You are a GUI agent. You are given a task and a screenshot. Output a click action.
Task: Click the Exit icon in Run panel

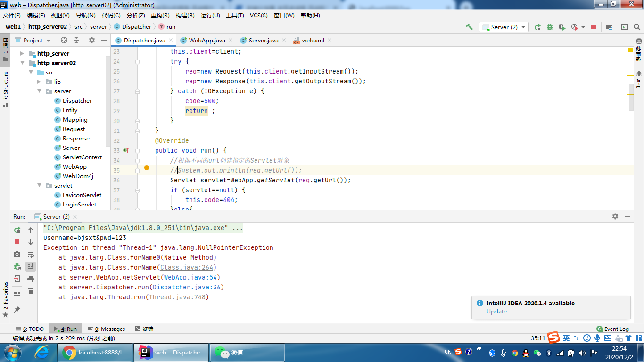click(17, 279)
